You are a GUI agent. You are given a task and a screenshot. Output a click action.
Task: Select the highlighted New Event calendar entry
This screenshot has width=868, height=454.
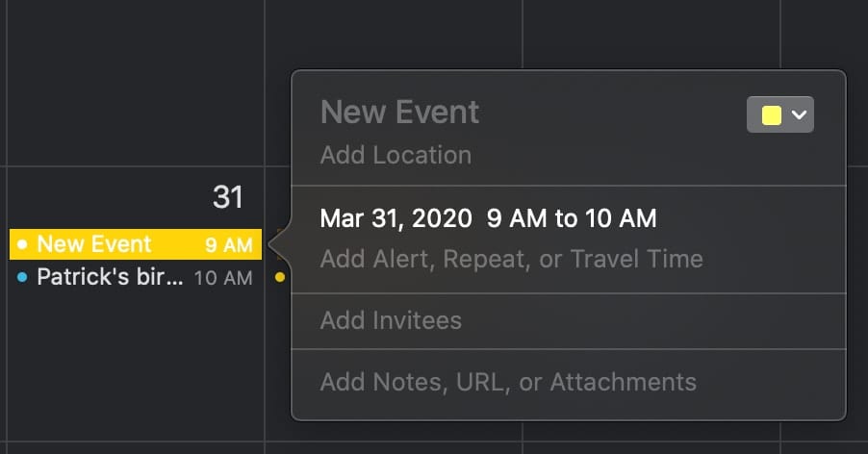(106, 245)
